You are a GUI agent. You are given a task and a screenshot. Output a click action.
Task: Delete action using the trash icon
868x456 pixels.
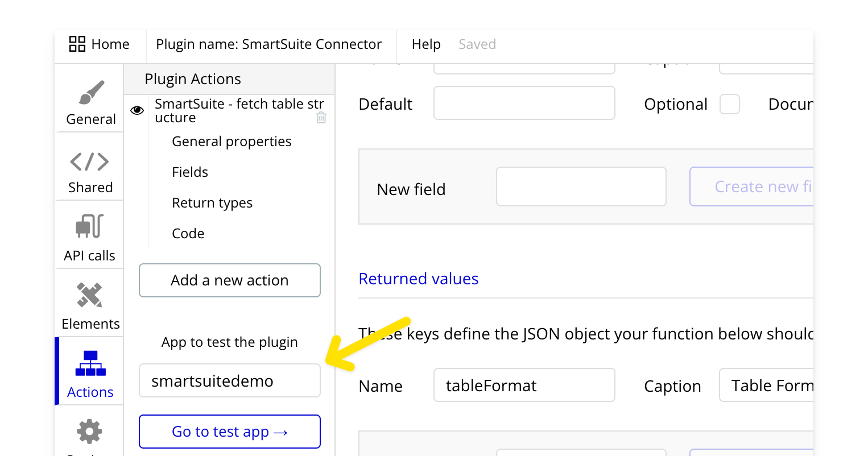point(321,118)
